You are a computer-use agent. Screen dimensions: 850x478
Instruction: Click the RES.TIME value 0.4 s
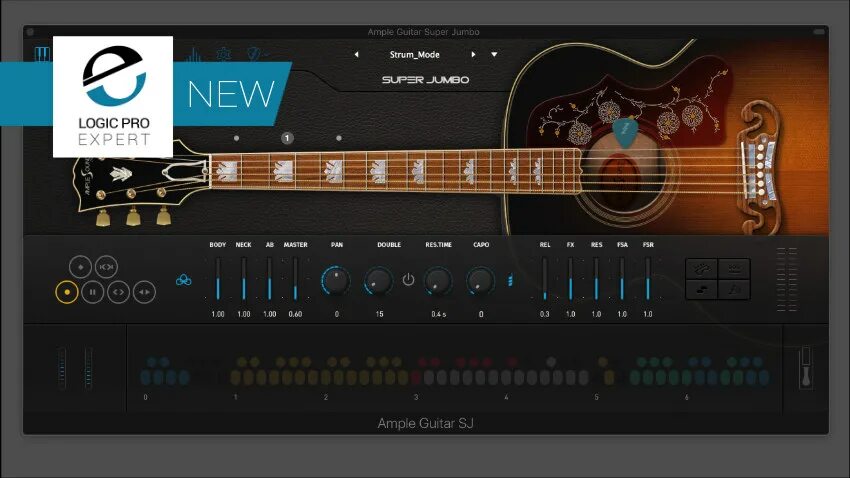[439, 314]
